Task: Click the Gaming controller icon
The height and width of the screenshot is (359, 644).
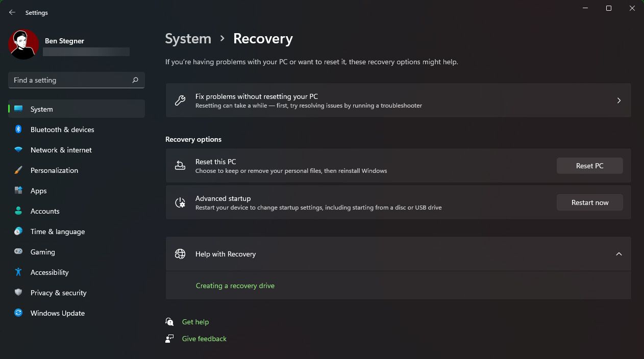Action: (x=18, y=252)
